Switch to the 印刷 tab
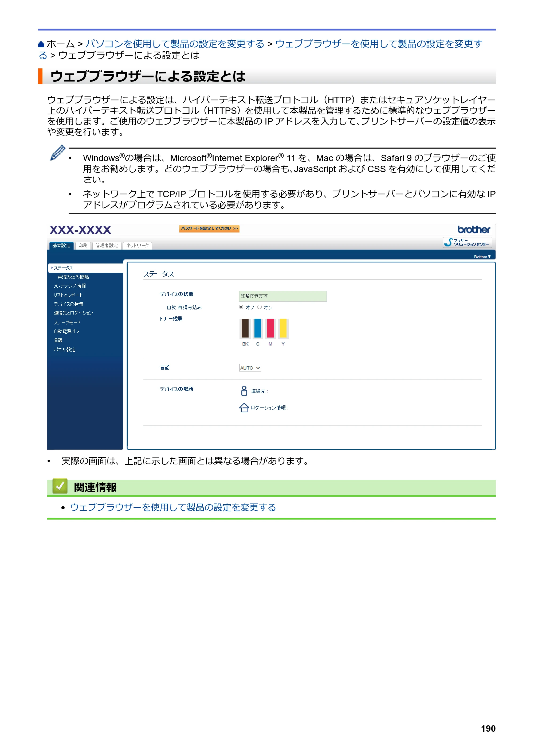The width and height of the screenshot is (534, 756). click(x=83, y=246)
